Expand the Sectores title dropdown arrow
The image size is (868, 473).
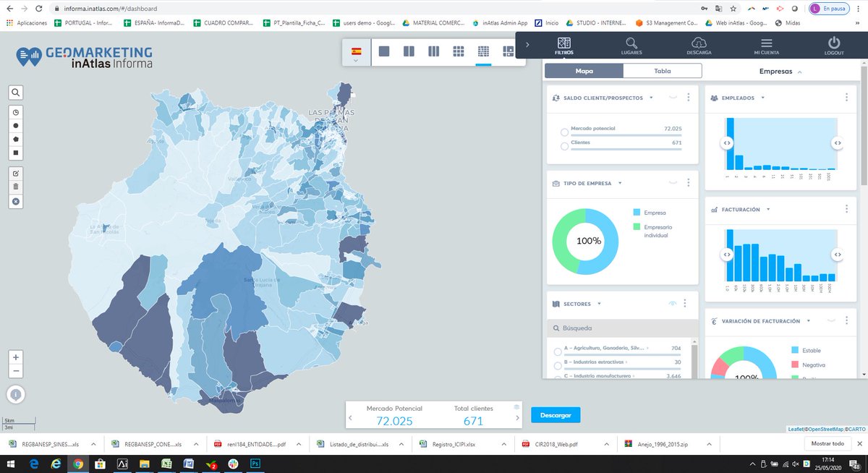(599, 304)
